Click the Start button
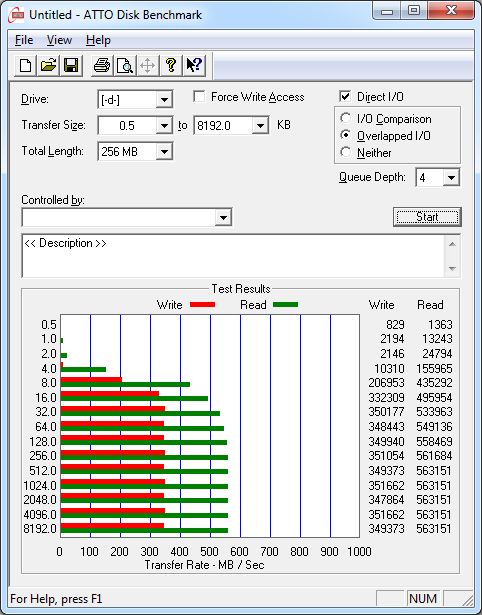 coord(427,217)
